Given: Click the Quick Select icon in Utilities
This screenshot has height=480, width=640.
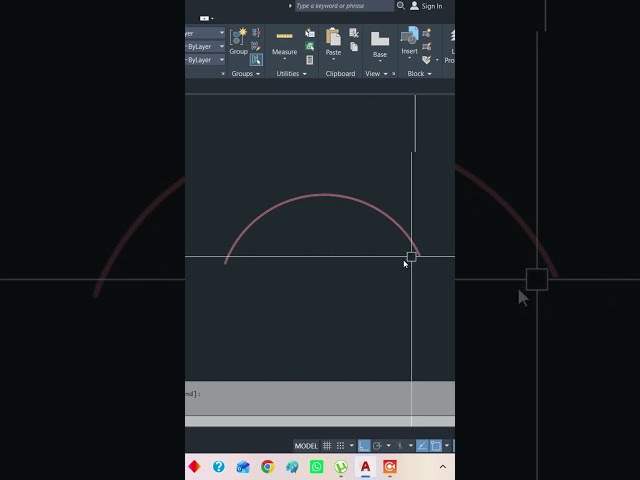Looking at the screenshot, I should pyautogui.click(x=310, y=33).
